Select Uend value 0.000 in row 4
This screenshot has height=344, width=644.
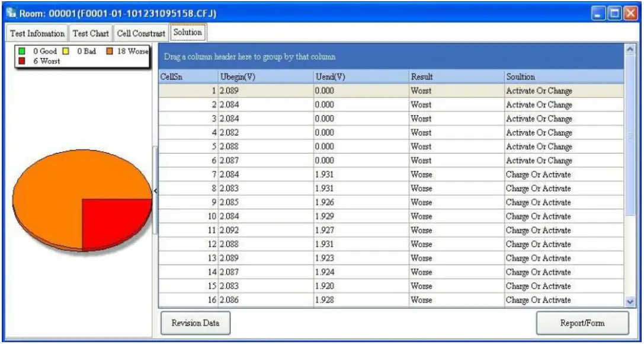pos(325,133)
